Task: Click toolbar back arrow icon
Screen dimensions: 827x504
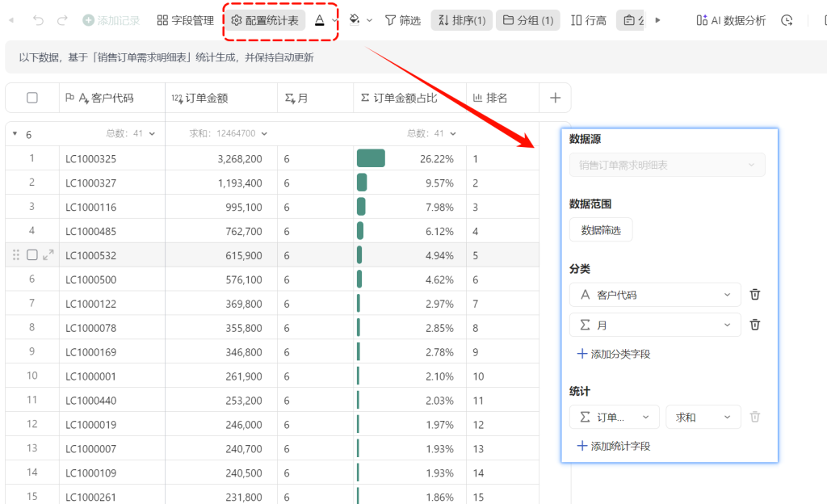Action: pos(11,20)
